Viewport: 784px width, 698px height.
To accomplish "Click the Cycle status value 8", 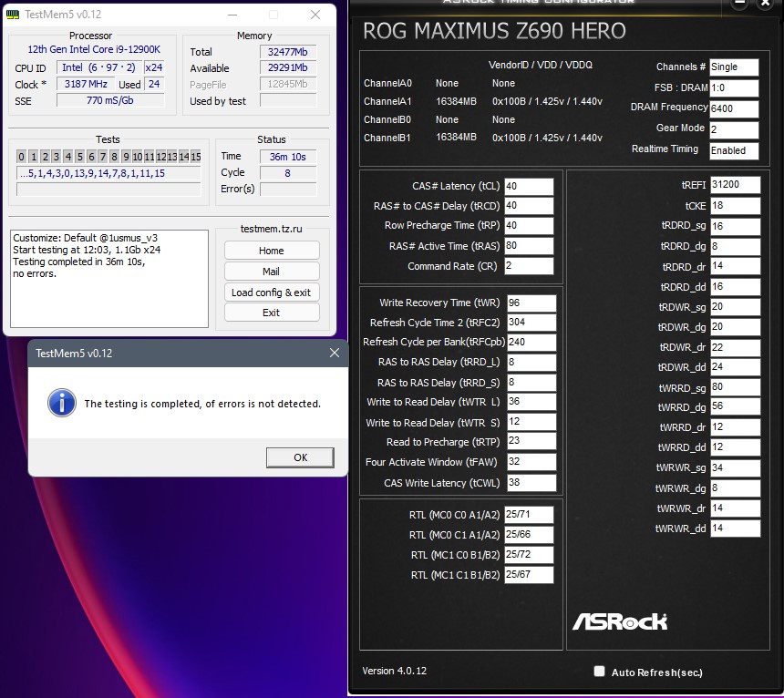I will (x=288, y=173).
